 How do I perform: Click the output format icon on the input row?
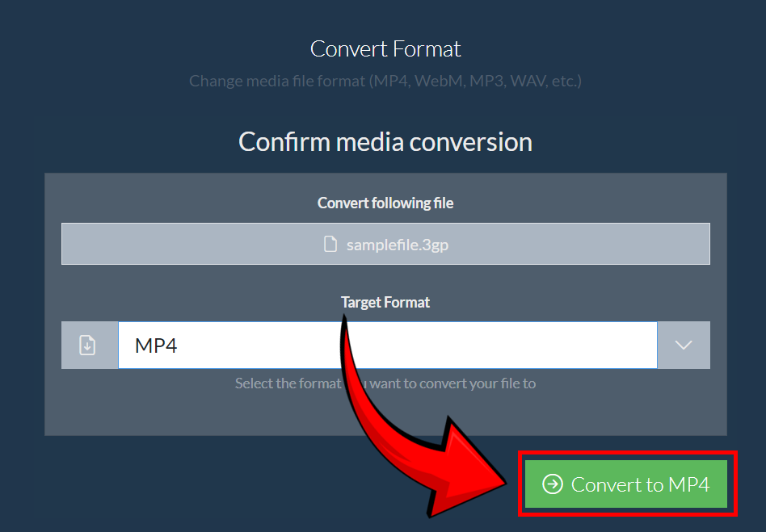[x=89, y=345]
